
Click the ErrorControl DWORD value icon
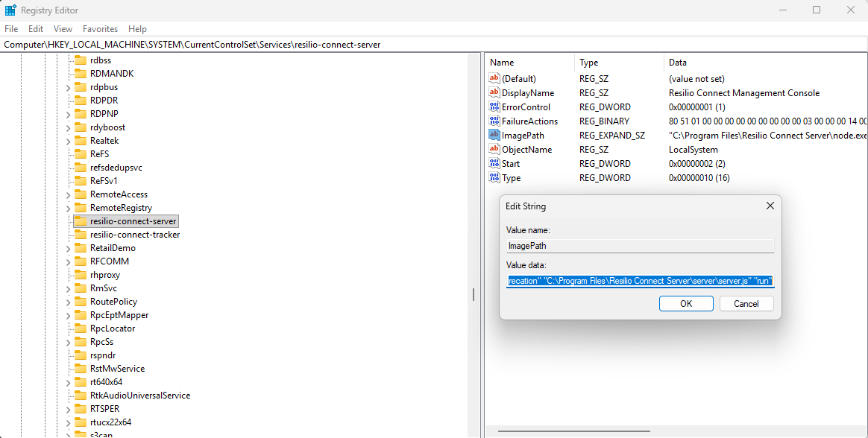point(494,107)
